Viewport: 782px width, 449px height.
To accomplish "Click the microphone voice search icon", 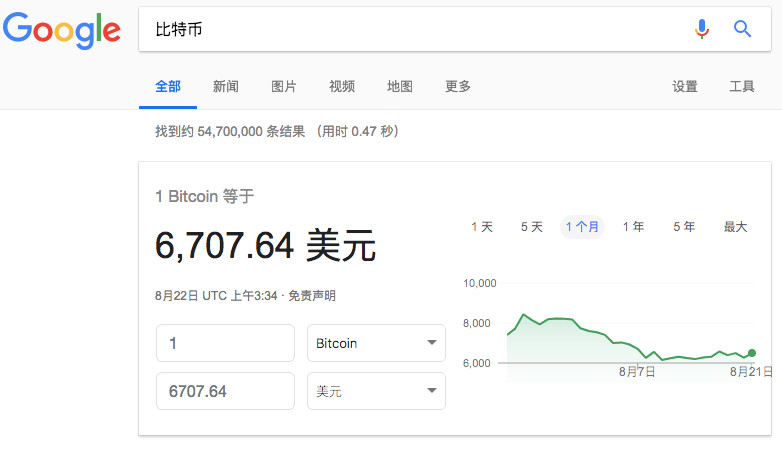I will 702,29.
